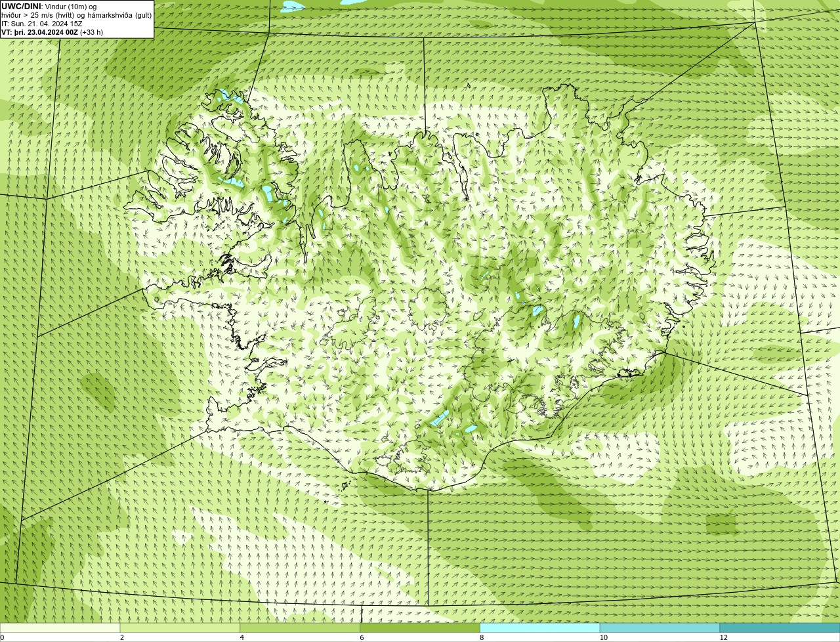
Task: Click the '0' scale label
Action: pos(2,637)
